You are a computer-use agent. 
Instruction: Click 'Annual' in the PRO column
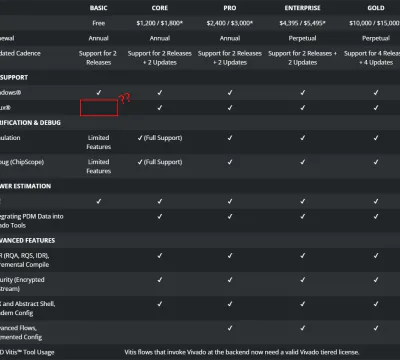[230, 38]
